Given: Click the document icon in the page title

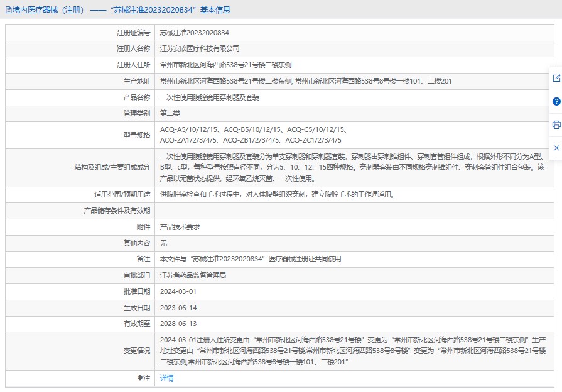Looking at the screenshot, I should point(9,10).
